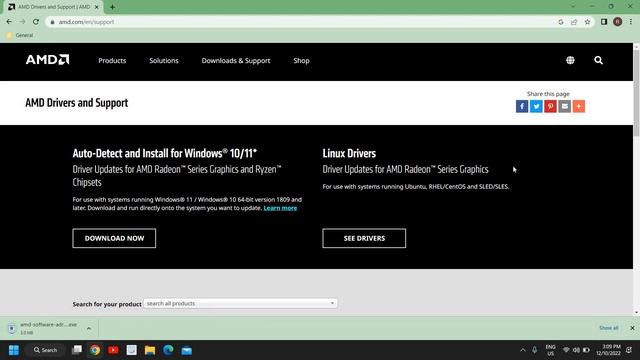Close the downloads bar
Screen dimensions: 640x360
632,328
